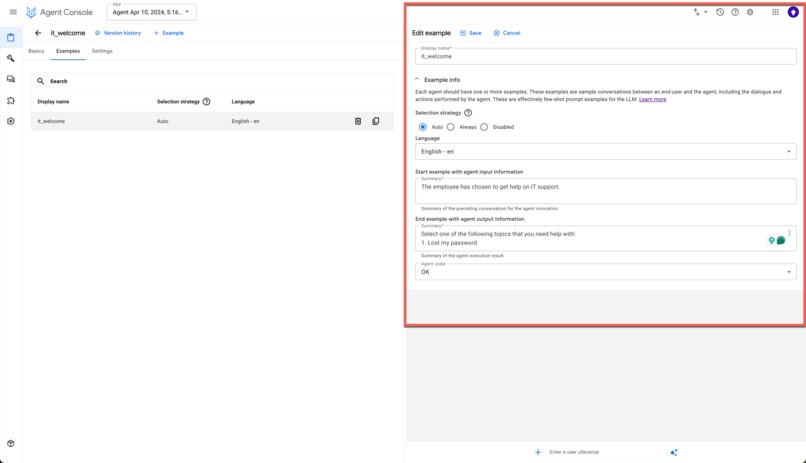Click the Language column header
This screenshot has width=806, height=463.
(243, 102)
